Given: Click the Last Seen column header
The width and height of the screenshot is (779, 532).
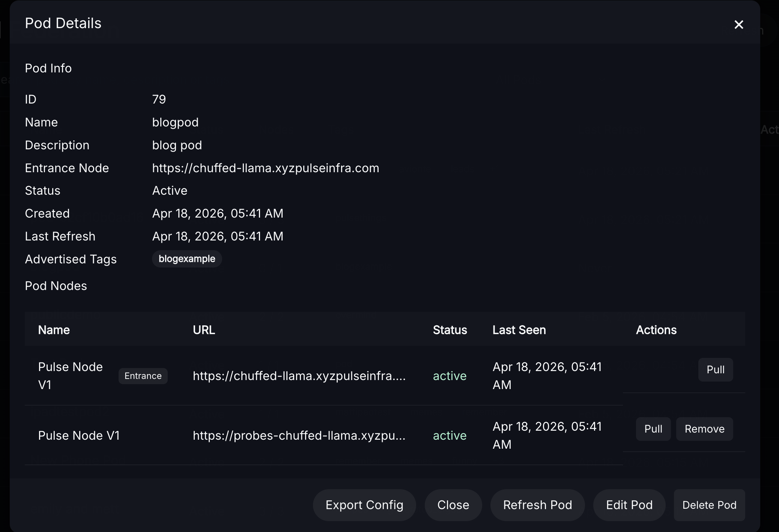Looking at the screenshot, I should 519,330.
